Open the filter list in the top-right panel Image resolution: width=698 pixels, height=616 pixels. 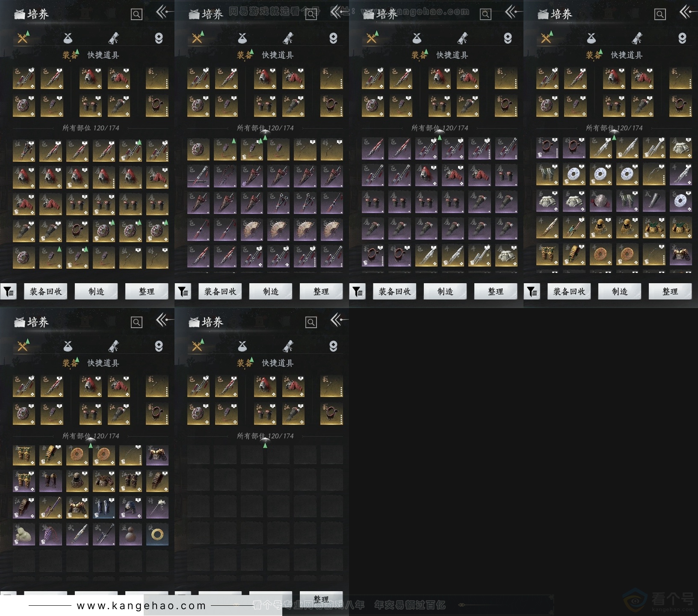[532, 292]
